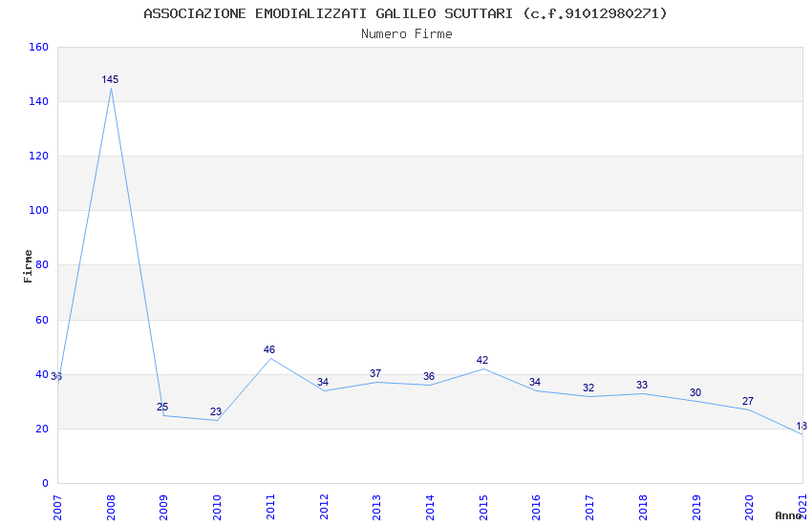Click the 2007 x-axis year
Image resolution: width=812 pixels, height=525 pixels.
click(57, 507)
